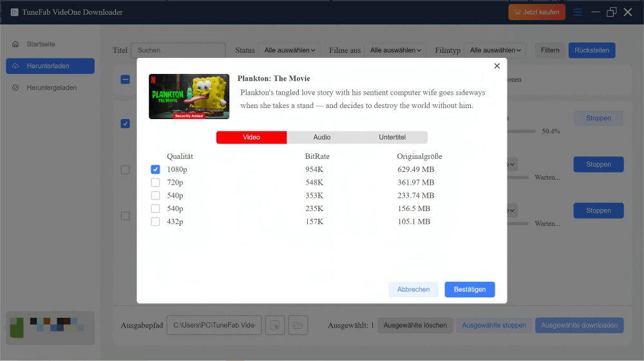Click the Filtern button
Screen dimensions: 644x361
(550, 50)
